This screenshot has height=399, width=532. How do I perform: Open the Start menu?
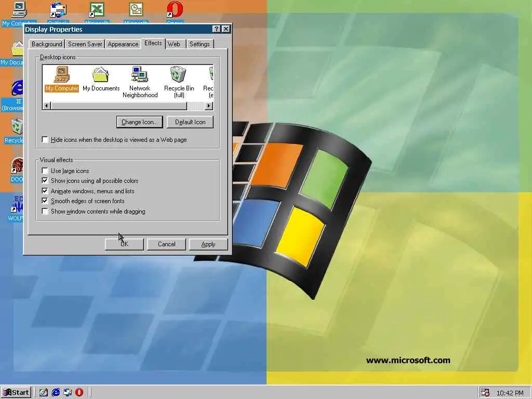click(x=16, y=393)
